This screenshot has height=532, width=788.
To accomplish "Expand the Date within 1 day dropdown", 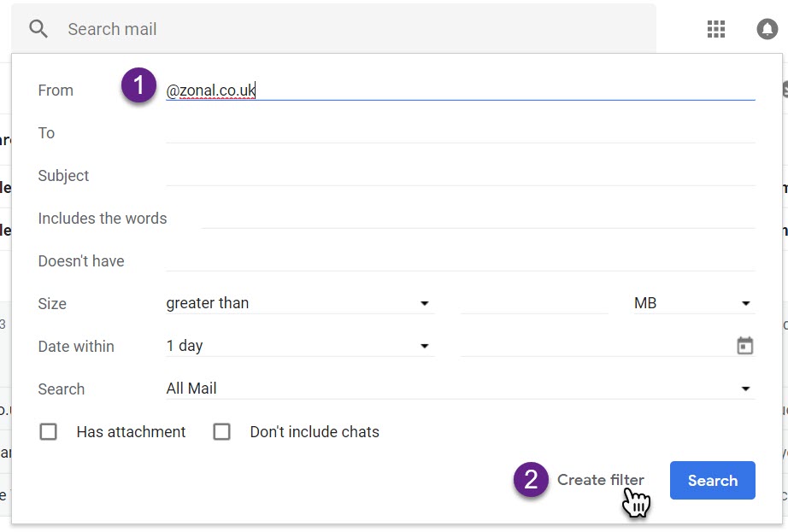I will 300,346.
